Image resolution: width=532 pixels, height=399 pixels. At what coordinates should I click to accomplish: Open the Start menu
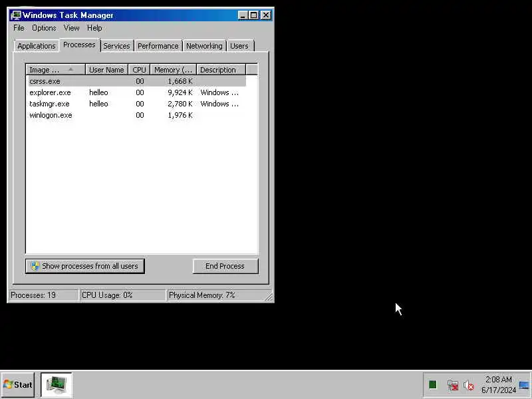[18, 385]
